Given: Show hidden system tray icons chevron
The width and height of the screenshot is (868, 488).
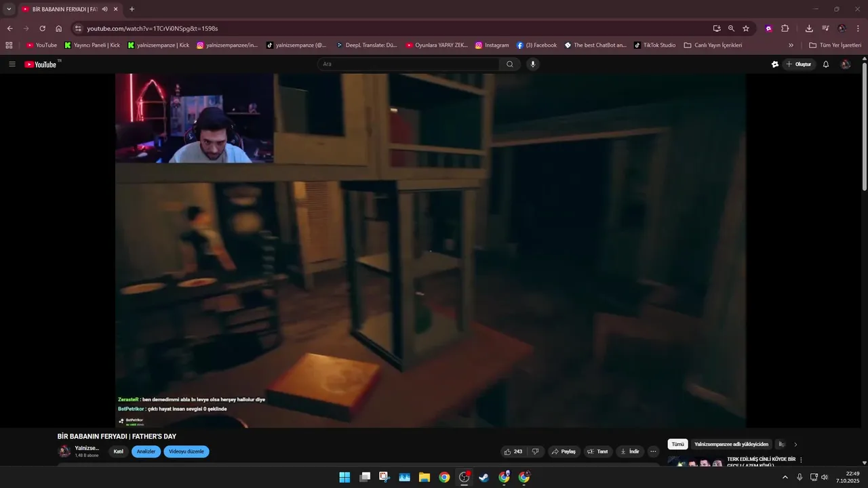Looking at the screenshot, I should [x=785, y=477].
